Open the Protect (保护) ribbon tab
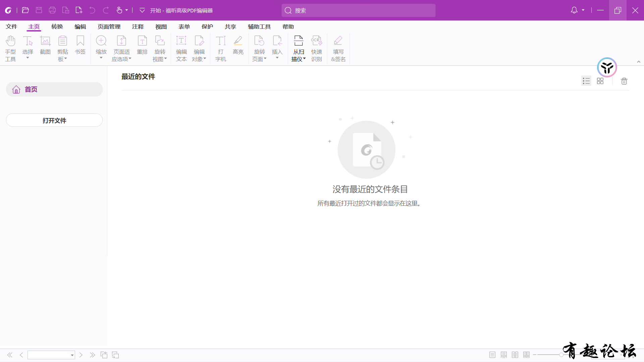This screenshot has width=644, height=362. point(207,27)
